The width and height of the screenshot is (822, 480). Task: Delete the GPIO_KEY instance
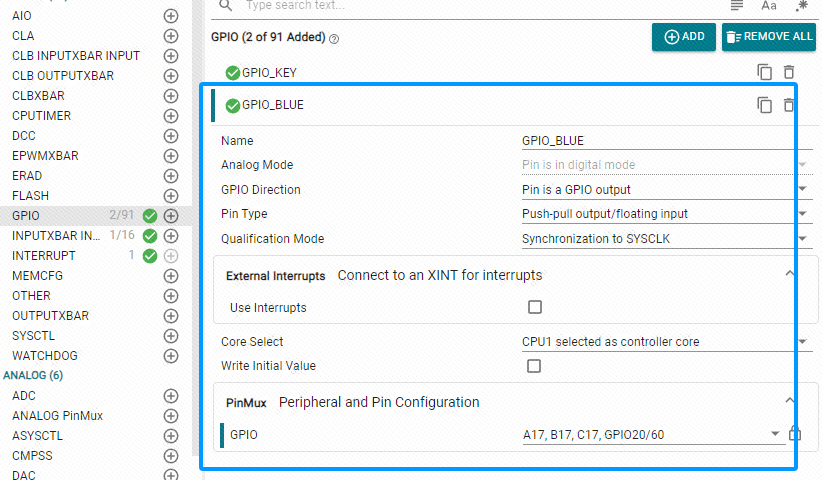pyautogui.click(x=788, y=72)
